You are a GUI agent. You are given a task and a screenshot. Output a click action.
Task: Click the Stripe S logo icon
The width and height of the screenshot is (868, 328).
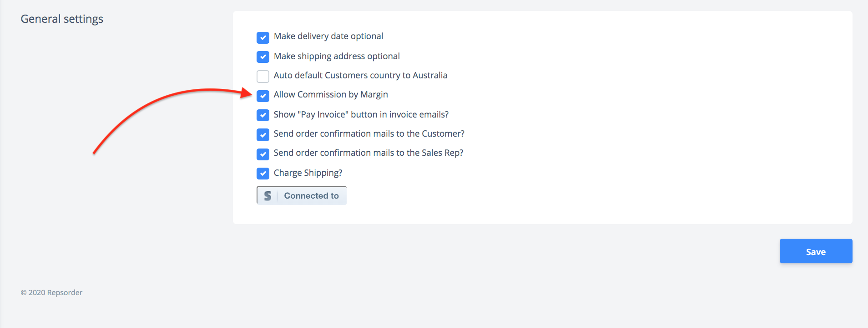[267, 196]
